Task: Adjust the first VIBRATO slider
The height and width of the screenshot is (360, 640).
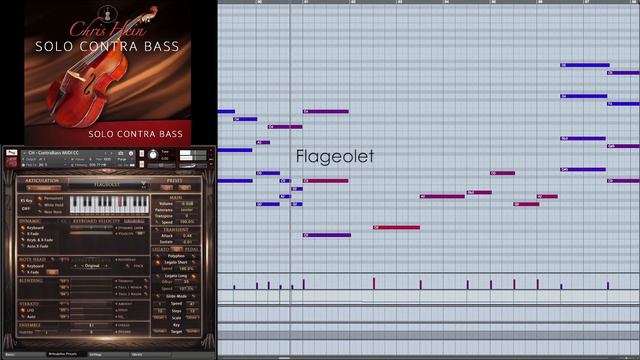Action: (x=91, y=304)
